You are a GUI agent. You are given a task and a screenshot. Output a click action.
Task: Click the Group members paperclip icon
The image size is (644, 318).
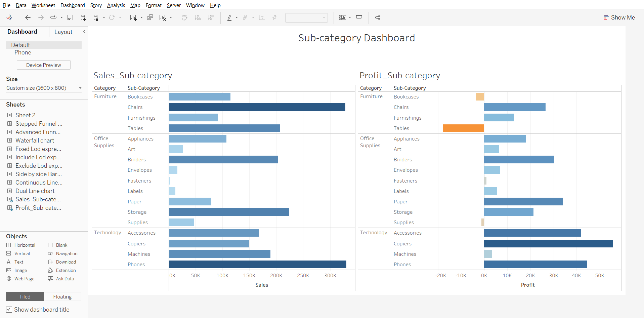[x=245, y=17]
